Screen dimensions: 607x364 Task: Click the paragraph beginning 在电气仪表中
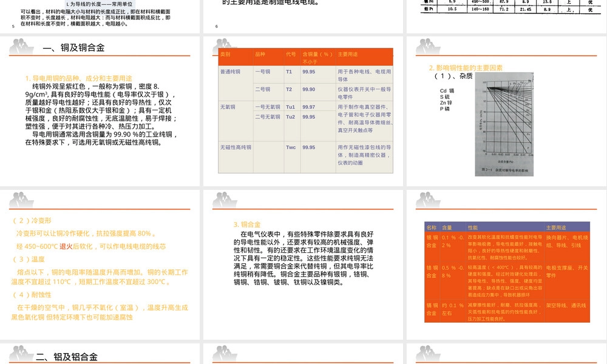(303, 258)
